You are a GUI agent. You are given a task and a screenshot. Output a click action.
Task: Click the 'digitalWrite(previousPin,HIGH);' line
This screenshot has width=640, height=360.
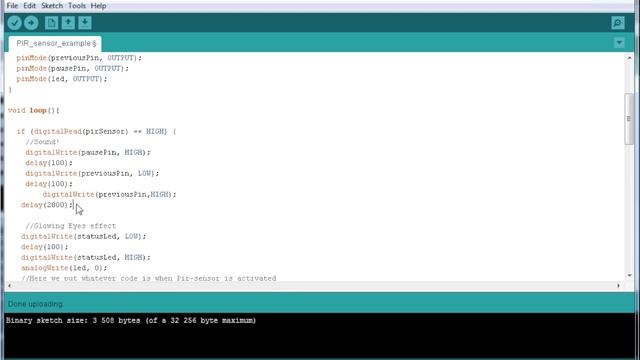tap(109, 194)
